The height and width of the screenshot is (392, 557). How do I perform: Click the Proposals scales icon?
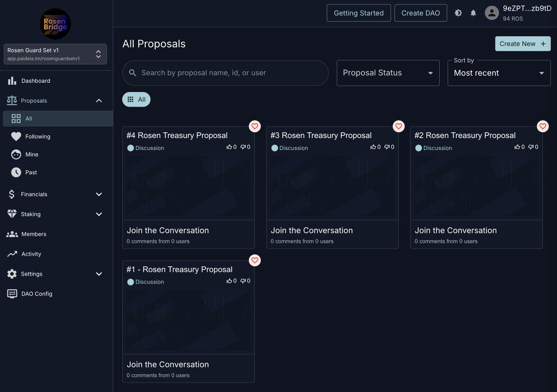[x=12, y=101]
